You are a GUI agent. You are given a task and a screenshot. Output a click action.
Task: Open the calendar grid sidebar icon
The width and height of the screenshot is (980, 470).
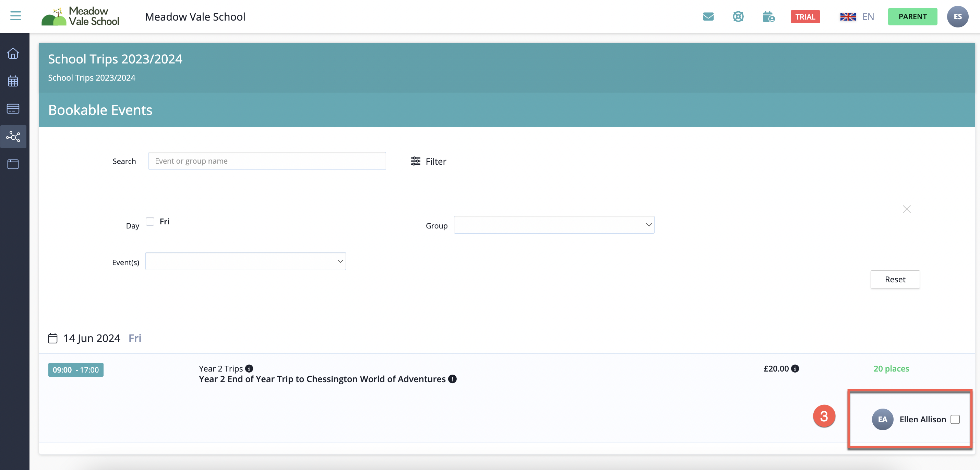(13, 81)
